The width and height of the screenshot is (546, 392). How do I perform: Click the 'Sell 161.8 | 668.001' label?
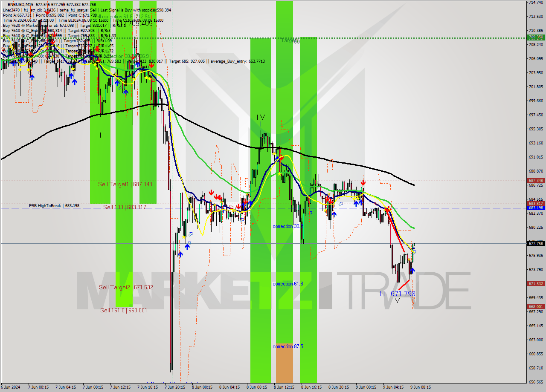pos(124,310)
